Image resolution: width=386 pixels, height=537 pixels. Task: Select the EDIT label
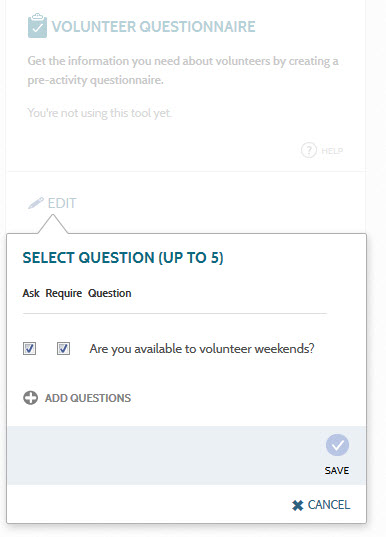click(x=62, y=203)
